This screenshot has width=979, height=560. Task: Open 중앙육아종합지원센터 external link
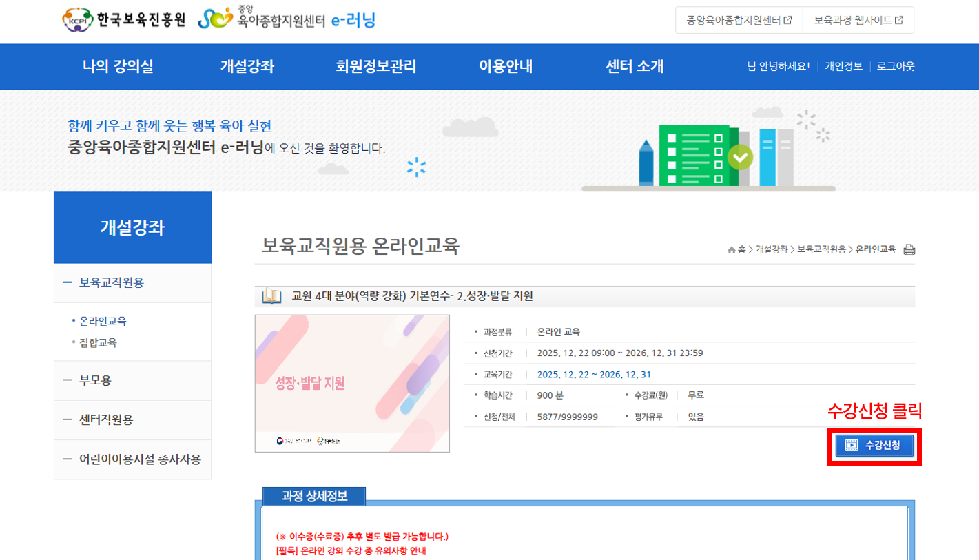pyautogui.click(x=739, y=21)
